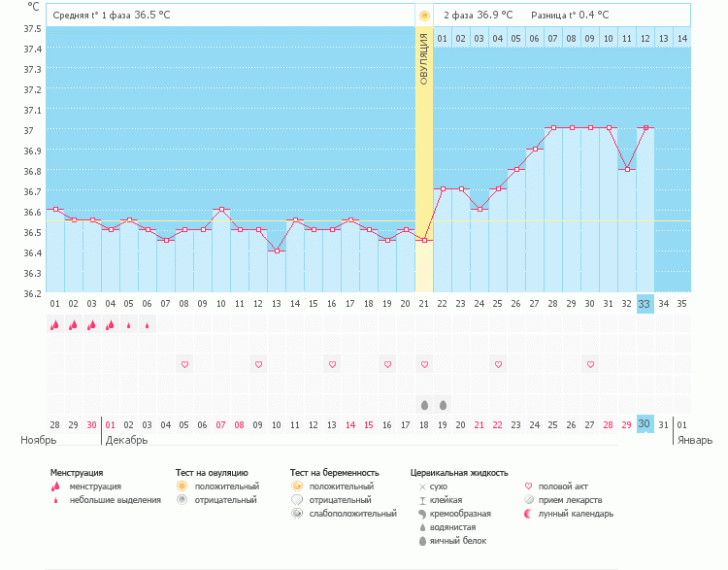Click the temperature dip point on day 32
Viewport: 728px width, 570px height.
627,169
